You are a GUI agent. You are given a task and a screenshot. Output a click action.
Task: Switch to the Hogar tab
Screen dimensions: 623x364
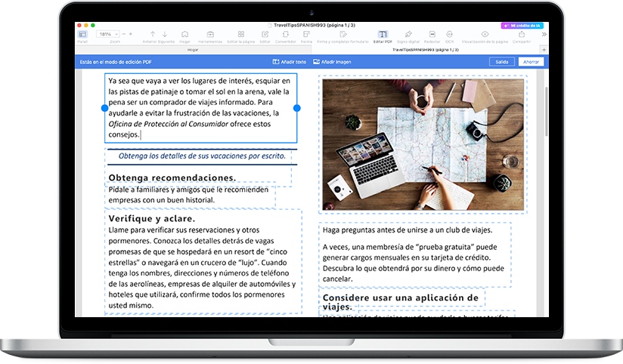point(193,50)
